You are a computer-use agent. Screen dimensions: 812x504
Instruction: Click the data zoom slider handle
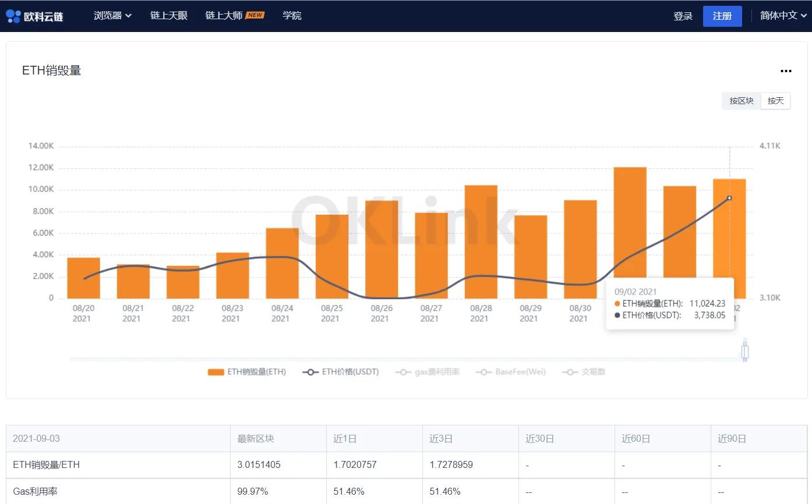pos(744,352)
